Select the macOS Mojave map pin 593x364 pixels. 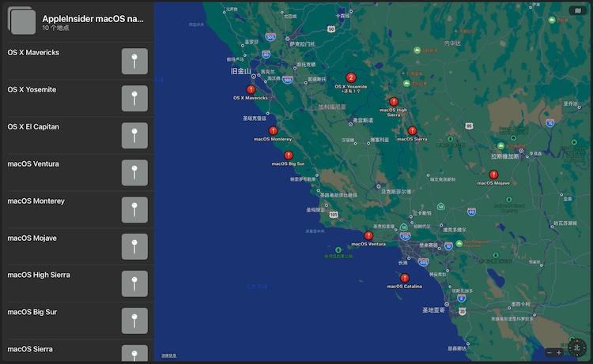(493, 174)
